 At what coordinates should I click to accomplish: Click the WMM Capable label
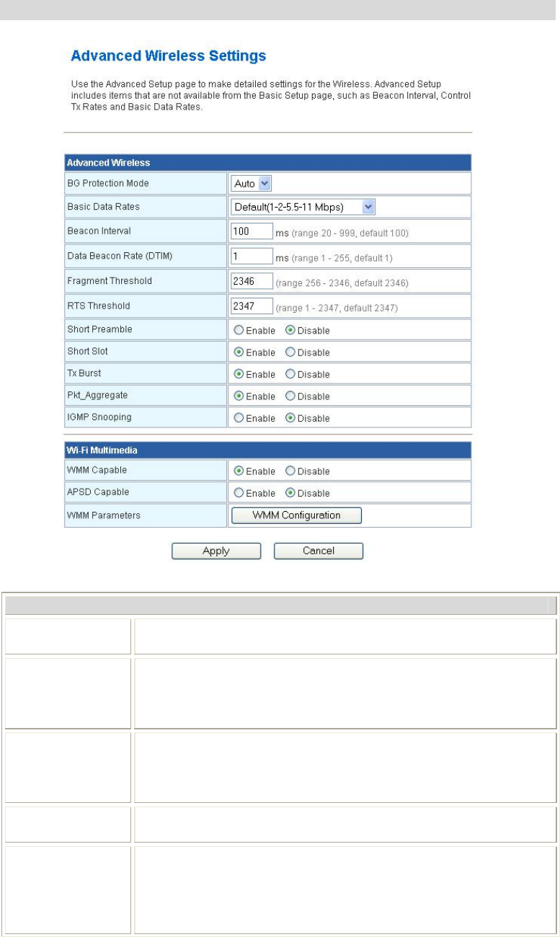point(97,471)
